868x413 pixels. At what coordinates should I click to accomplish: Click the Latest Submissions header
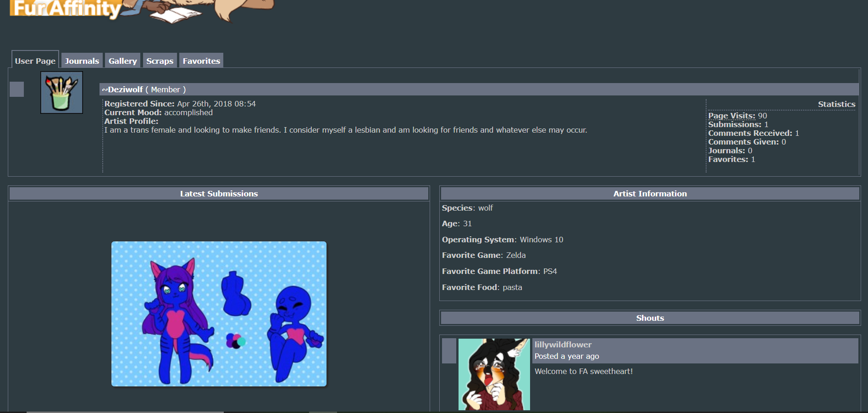(219, 194)
